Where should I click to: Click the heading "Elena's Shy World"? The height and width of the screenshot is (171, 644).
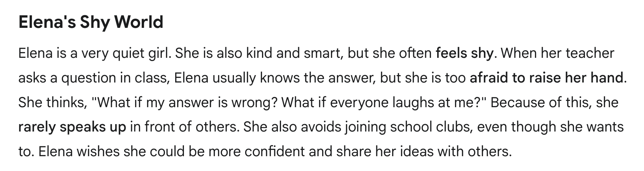pos(91,23)
